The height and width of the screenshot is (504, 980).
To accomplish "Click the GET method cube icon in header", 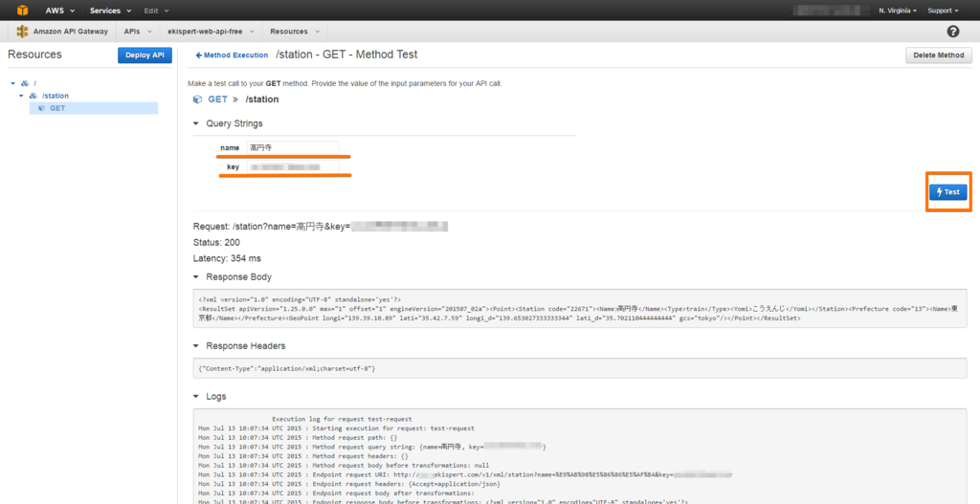I will pos(197,99).
